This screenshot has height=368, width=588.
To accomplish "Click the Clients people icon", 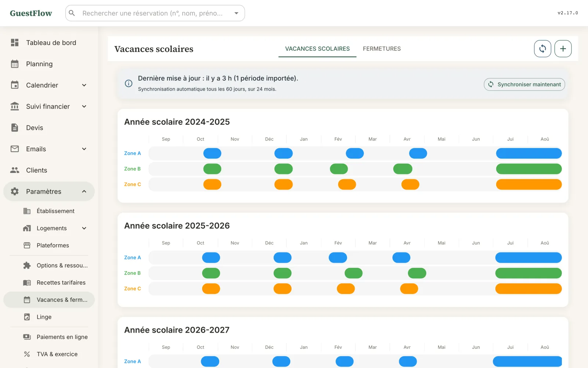I will 15,170.
